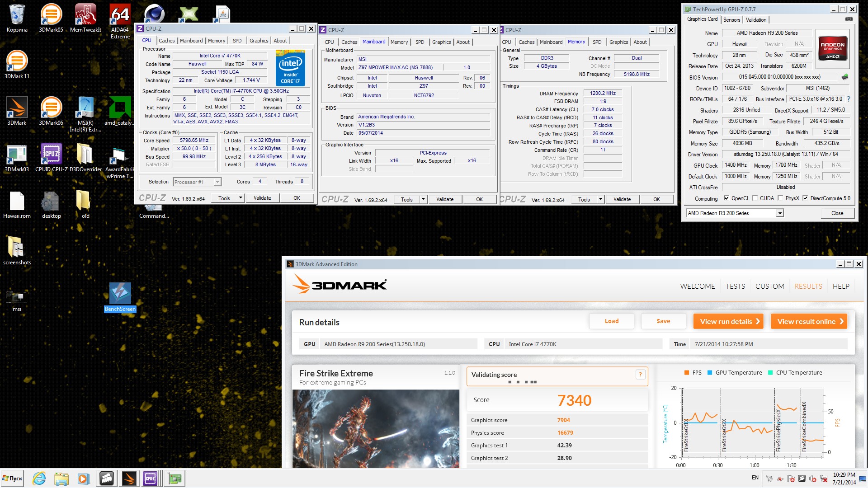
Task: Open the MemTweakIt desktop shortcut
Action: tap(85, 18)
